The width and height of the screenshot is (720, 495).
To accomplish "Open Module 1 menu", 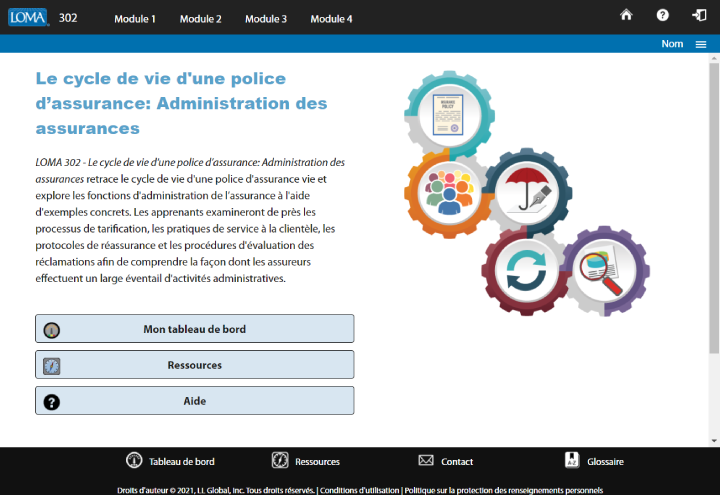I will click(135, 19).
